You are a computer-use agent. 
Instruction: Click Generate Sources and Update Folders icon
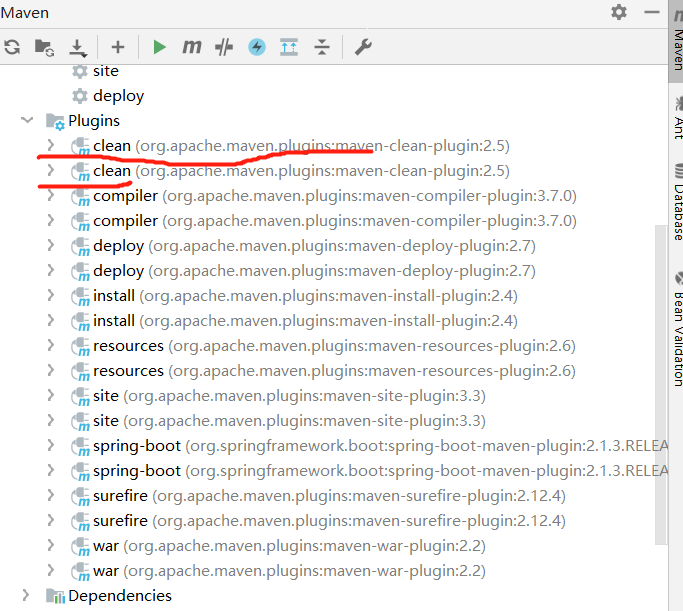44,47
